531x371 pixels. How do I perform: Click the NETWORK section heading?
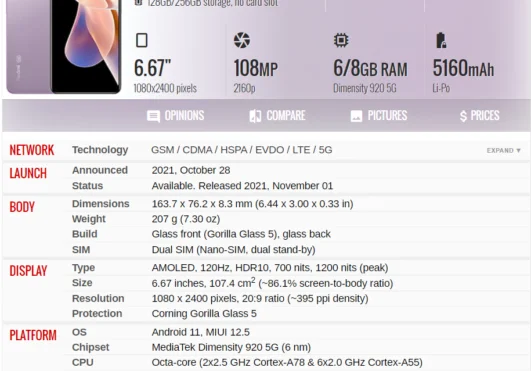pyautogui.click(x=31, y=150)
